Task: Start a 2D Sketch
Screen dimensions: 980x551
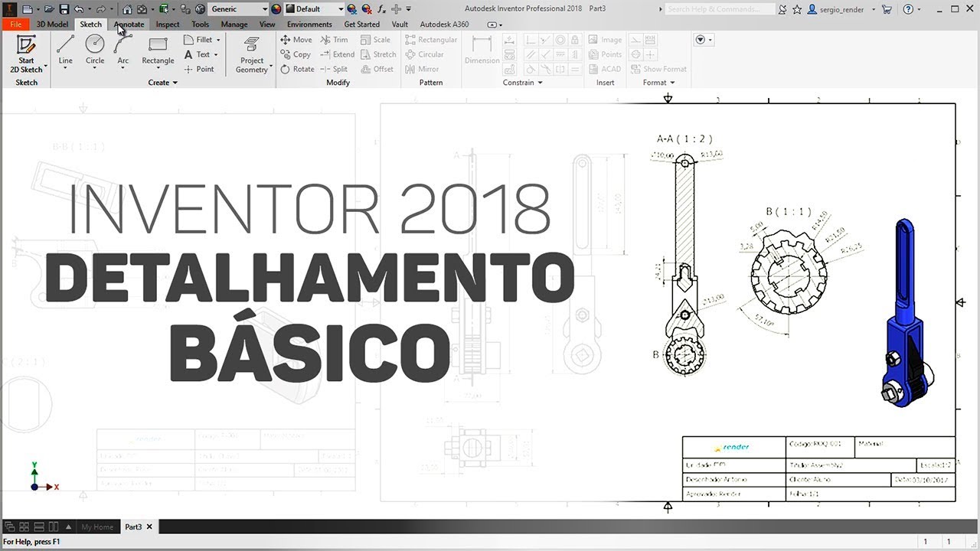Action: click(x=27, y=54)
